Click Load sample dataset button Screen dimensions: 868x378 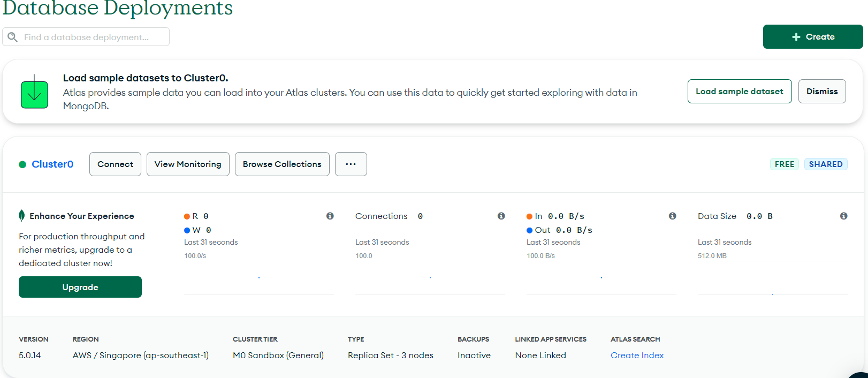pos(740,92)
